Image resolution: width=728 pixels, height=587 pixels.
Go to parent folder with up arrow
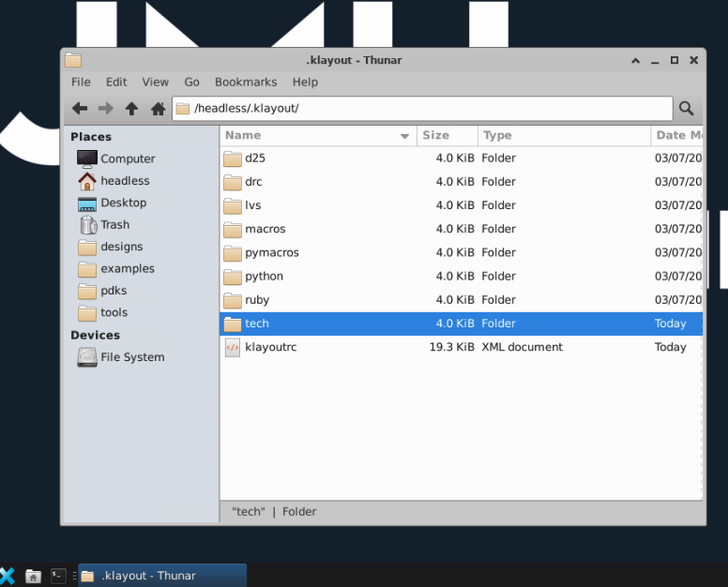click(132, 109)
